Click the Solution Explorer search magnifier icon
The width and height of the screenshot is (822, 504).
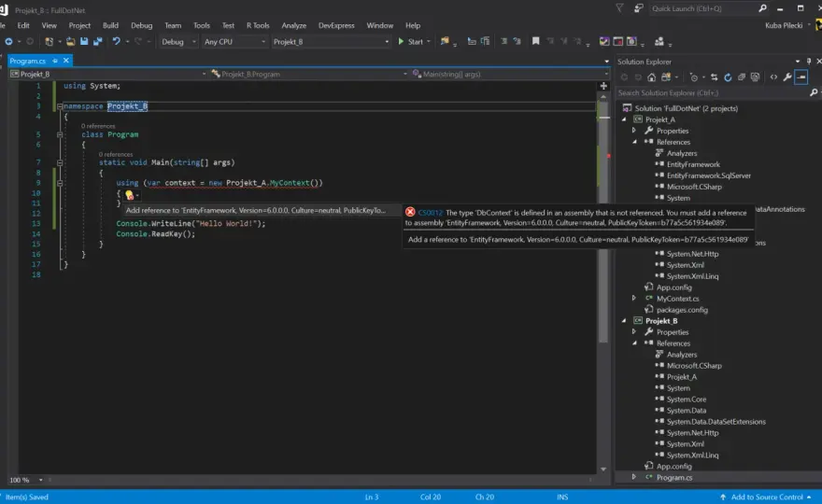click(814, 92)
